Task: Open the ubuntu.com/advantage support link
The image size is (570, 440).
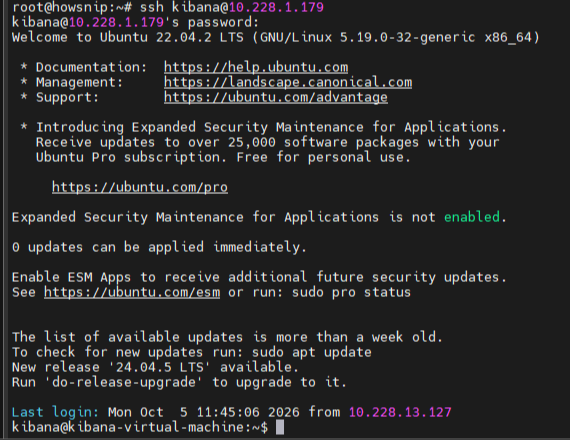Action: 276,97
